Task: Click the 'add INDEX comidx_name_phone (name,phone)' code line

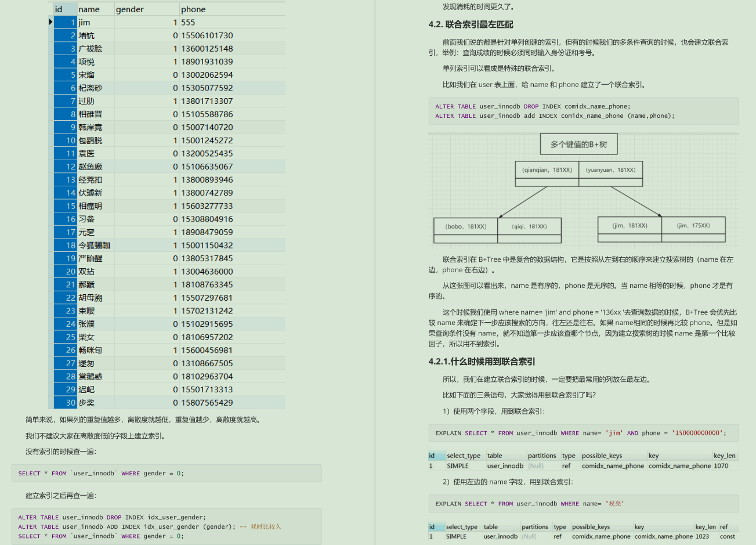Action: pos(555,116)
